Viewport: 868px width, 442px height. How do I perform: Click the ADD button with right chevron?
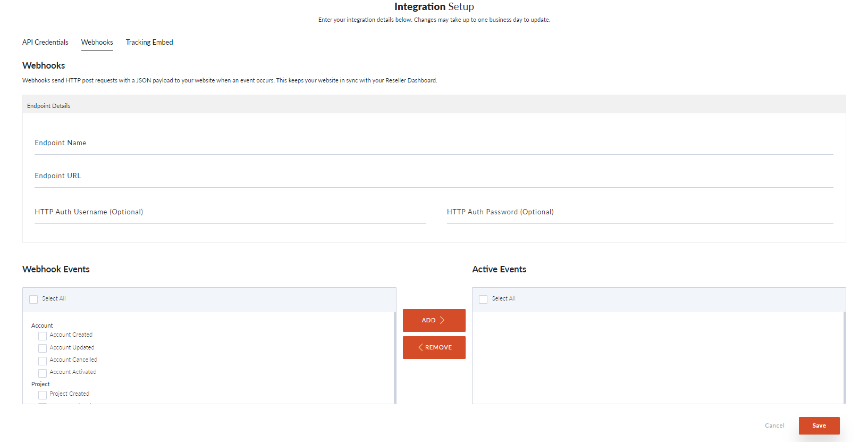point(434,320)
